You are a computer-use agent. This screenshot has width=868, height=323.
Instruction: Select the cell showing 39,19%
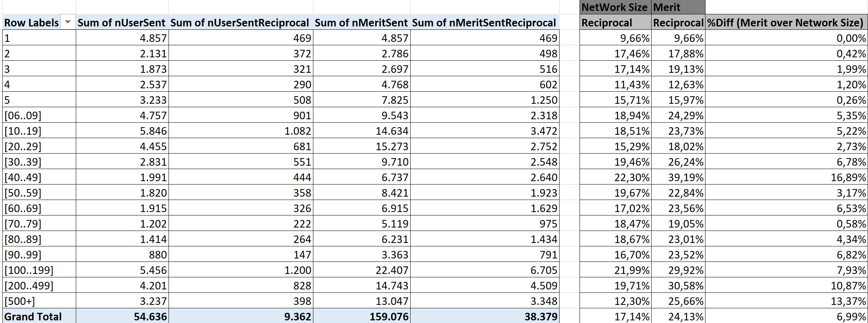click(x=678, y=177)
